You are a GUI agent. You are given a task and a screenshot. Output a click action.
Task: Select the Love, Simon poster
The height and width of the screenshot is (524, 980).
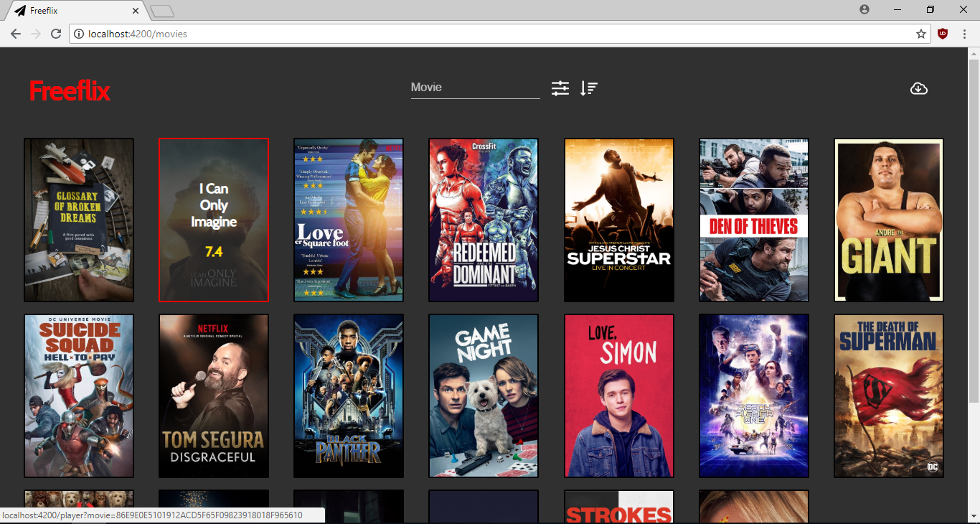(x=619, y=396)
